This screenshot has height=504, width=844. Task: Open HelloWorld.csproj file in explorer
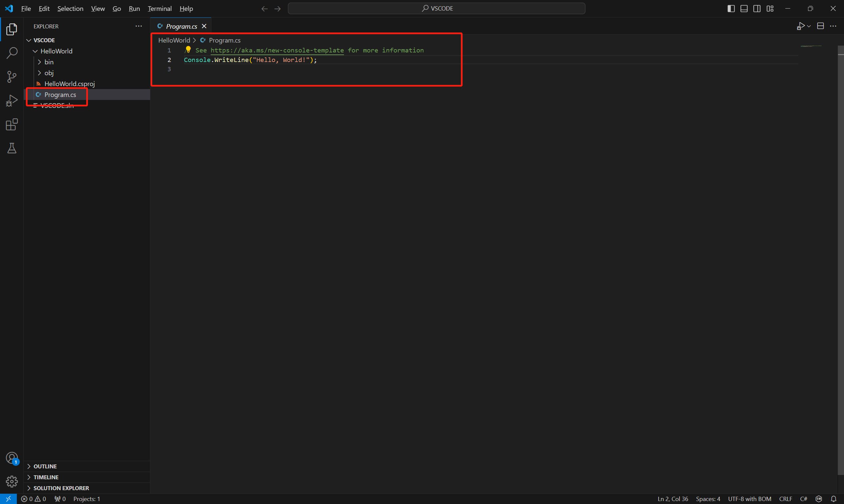(87, 83)
